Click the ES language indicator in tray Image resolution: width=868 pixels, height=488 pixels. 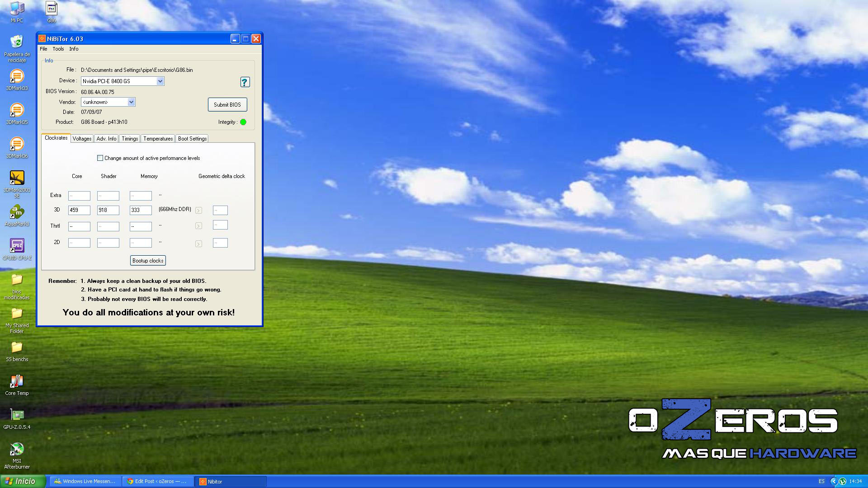[x=821, y=482]
